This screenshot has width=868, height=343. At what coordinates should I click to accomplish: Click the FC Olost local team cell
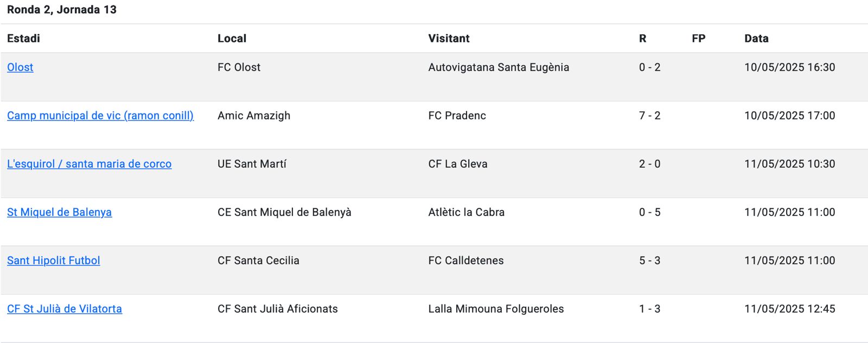(x=239, y=67)
